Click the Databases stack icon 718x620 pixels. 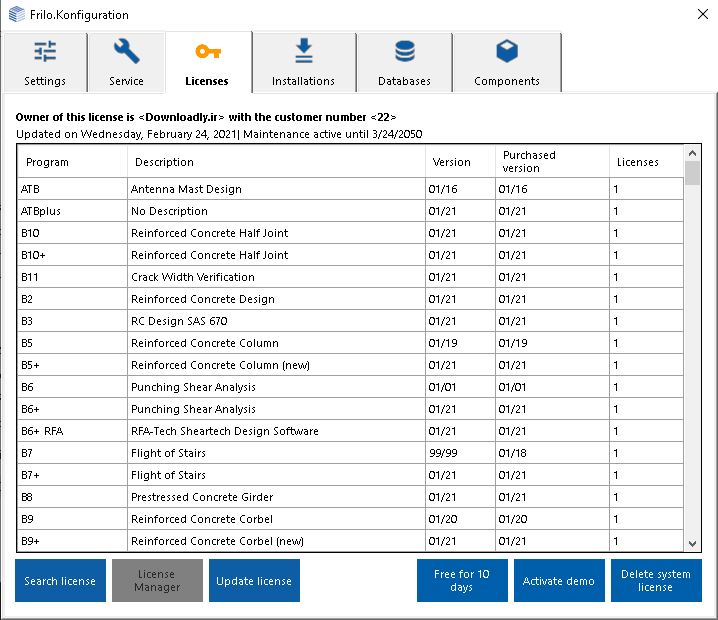(x=404, y=52)
